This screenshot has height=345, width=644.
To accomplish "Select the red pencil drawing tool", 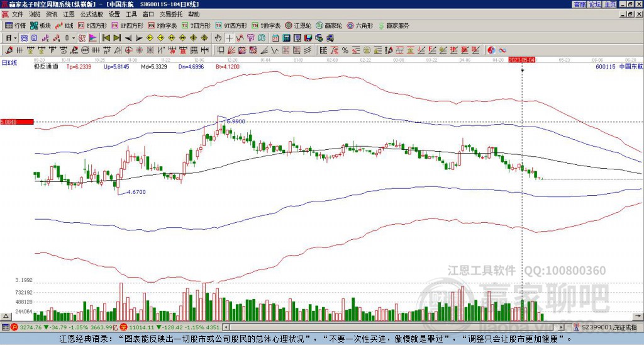I will [x=9, y=50].
